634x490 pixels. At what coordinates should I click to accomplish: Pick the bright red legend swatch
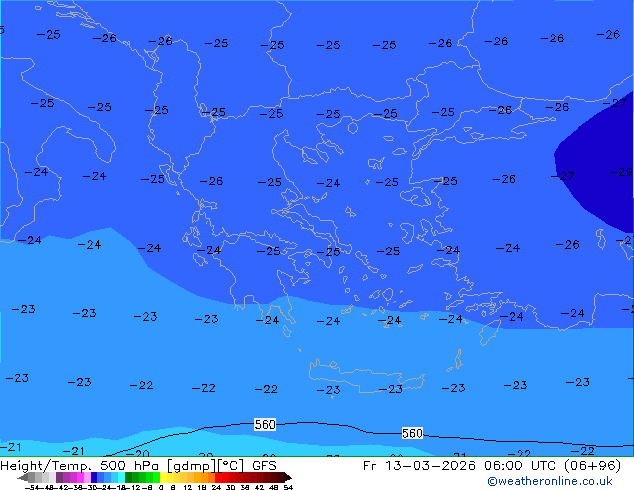click(x=218, y=477)
